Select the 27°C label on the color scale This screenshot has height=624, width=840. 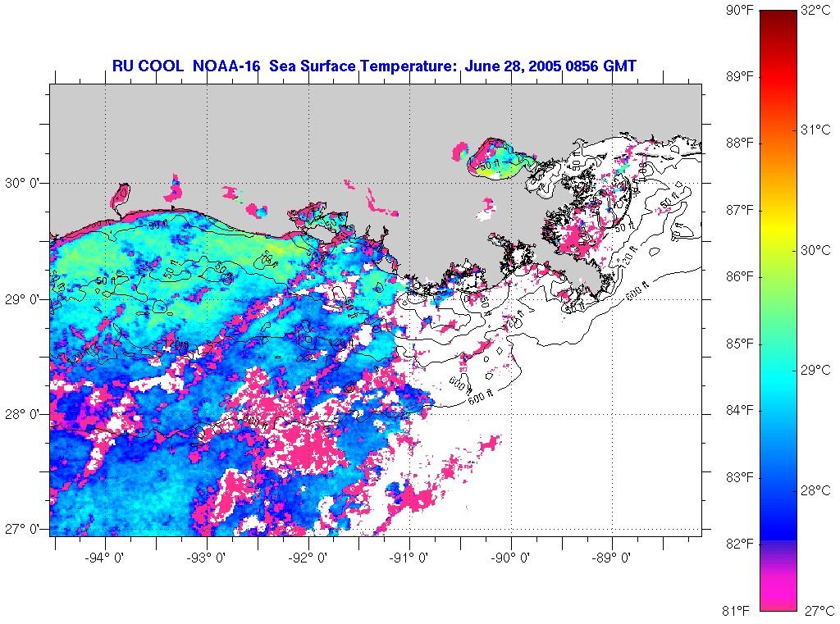pos(819,610)
